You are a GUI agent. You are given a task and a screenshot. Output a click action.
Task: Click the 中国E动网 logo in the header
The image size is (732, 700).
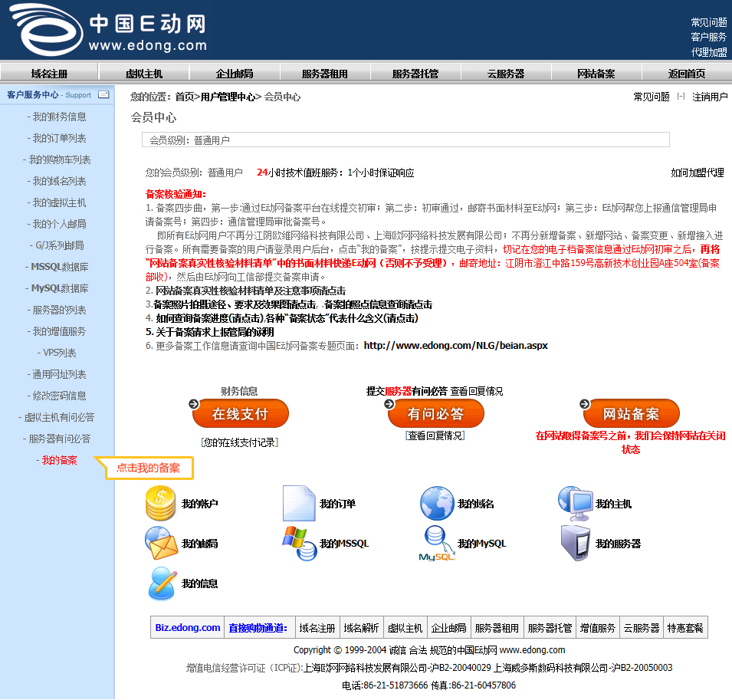click(108, 31)
